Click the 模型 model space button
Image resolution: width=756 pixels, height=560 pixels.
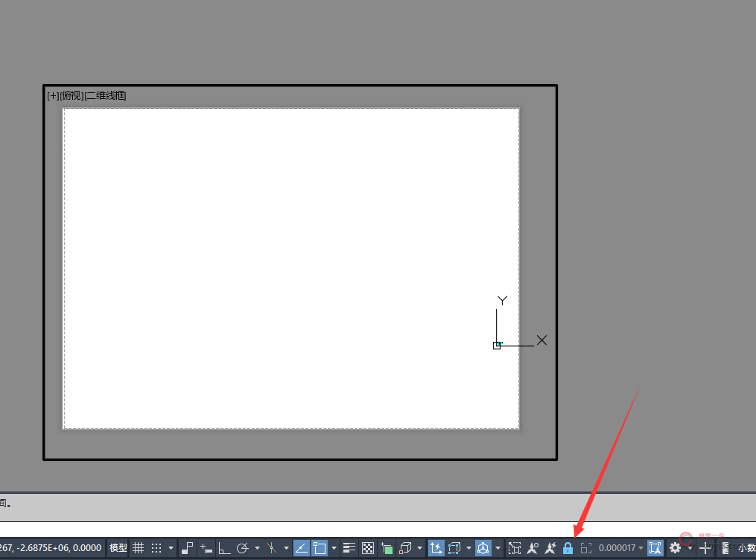(118, 549)
